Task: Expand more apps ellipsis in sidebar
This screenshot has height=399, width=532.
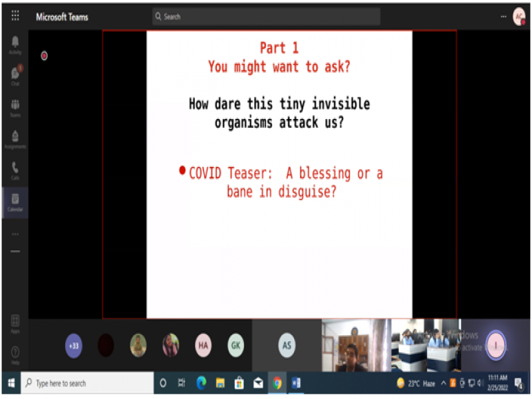Action: 15,234
